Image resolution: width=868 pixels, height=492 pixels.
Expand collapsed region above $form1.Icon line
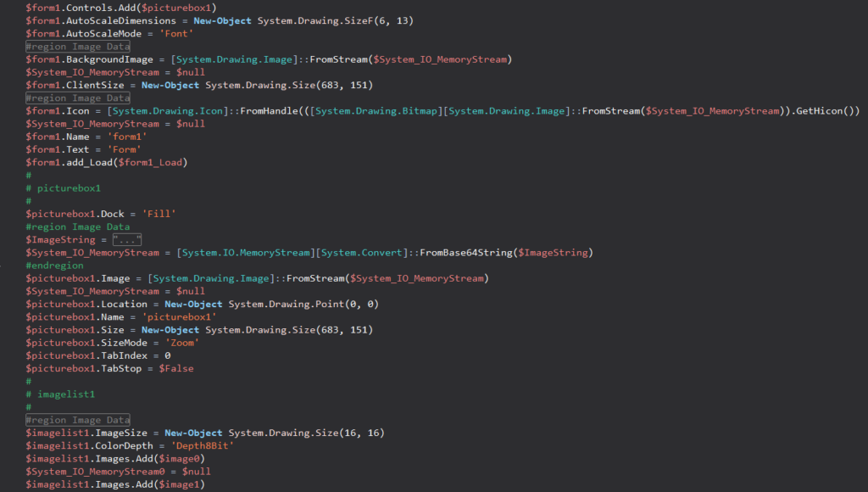point(77,98)
